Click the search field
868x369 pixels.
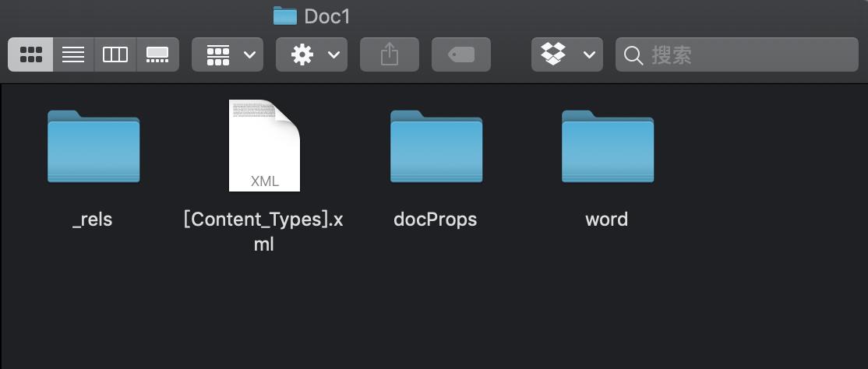coord(737,54)
